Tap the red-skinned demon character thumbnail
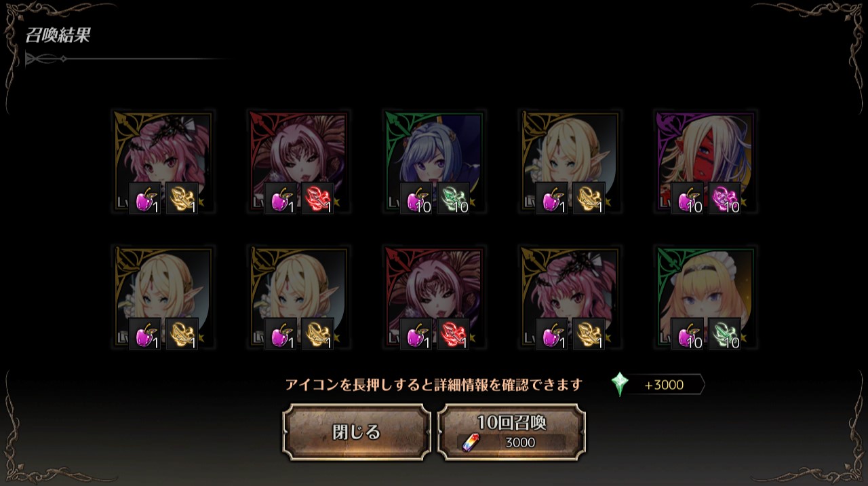Image resolution: width=868 pixels, height=486 pixels. pyautogui.click(x=705, y=162)
